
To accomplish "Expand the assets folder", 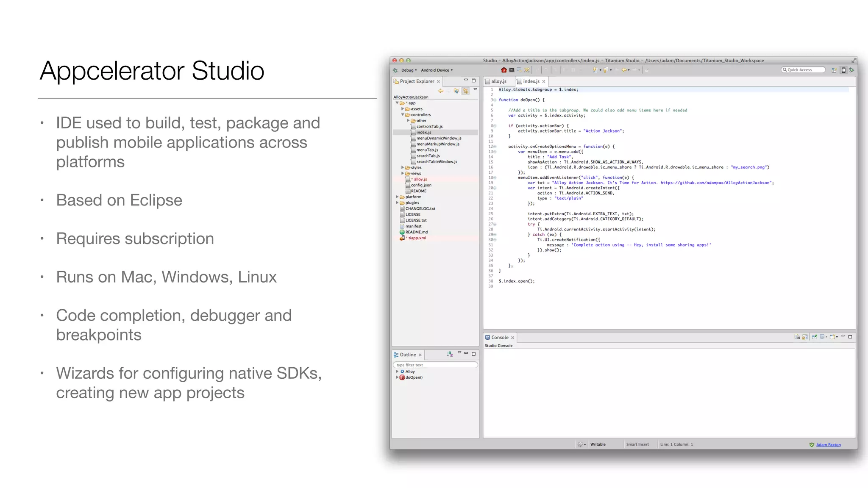I will tap(403, 109).
